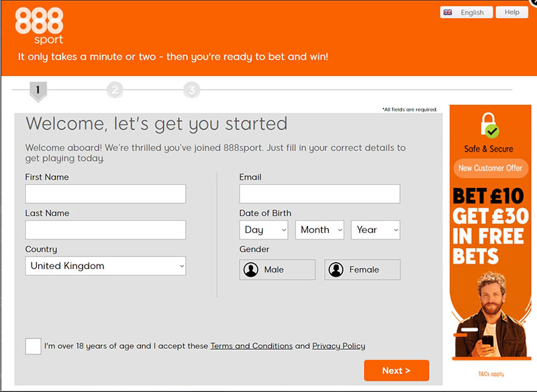Open the Day dropdown
Viewport: 537px width, 392px height.
[264, 230]
